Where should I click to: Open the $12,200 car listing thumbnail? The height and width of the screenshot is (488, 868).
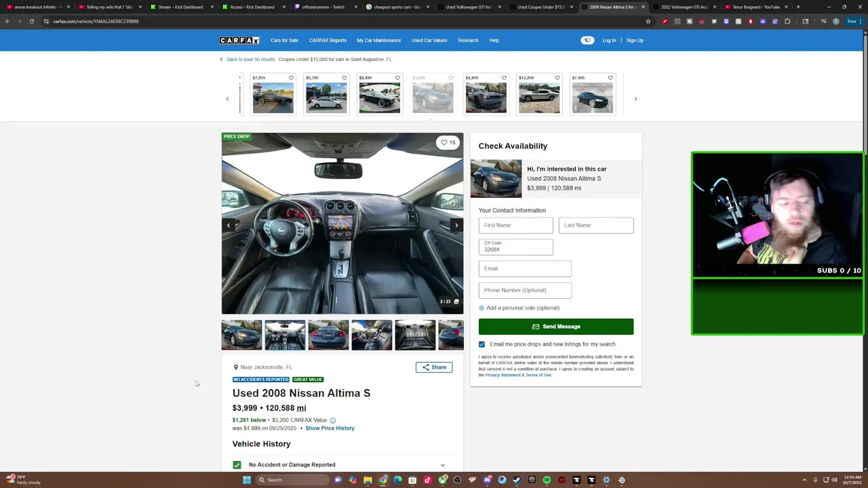(539, 98)
